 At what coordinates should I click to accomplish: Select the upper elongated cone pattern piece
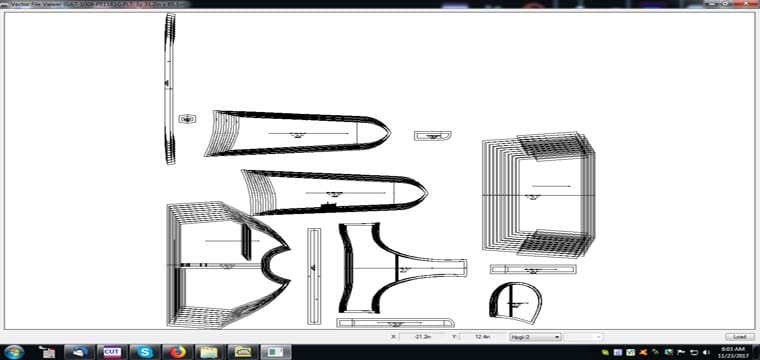297,133
